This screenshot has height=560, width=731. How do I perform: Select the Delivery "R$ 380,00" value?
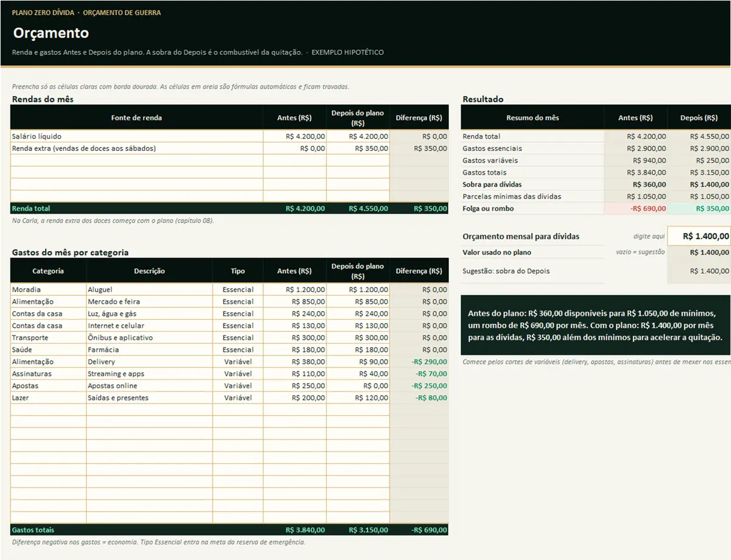295,362
